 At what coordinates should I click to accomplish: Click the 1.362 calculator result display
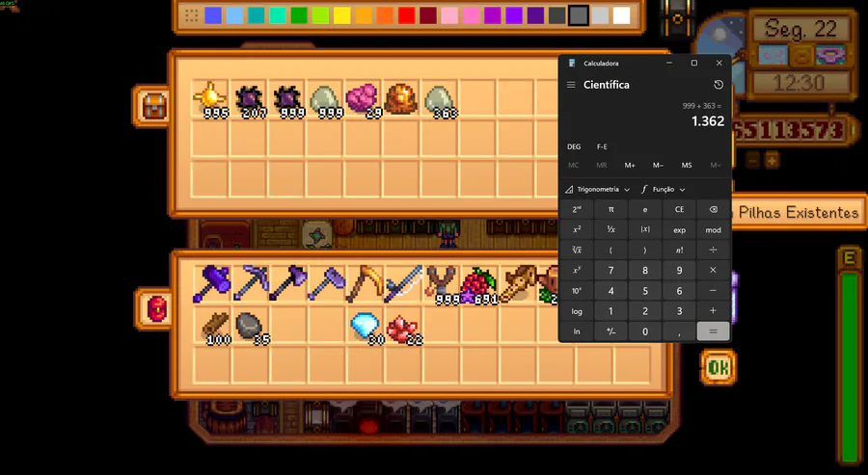tap(708, 121)
